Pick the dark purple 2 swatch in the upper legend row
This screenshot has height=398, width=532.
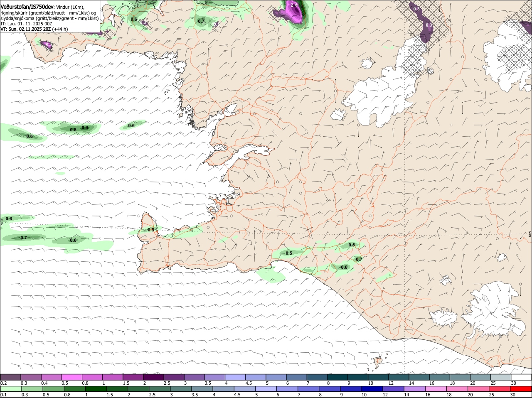coord(153,377)
